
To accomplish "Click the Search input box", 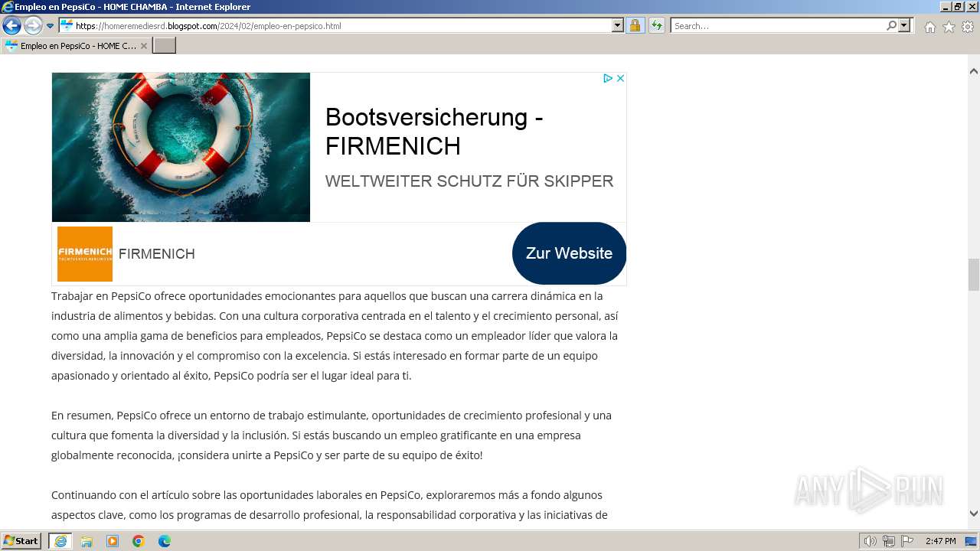I will point(778,26).
